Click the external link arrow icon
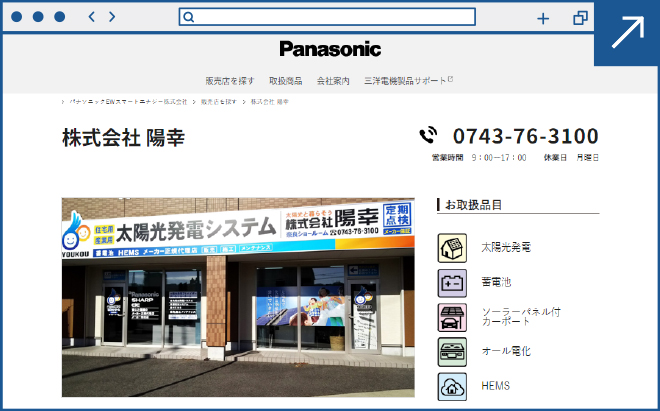 (628, 32)
